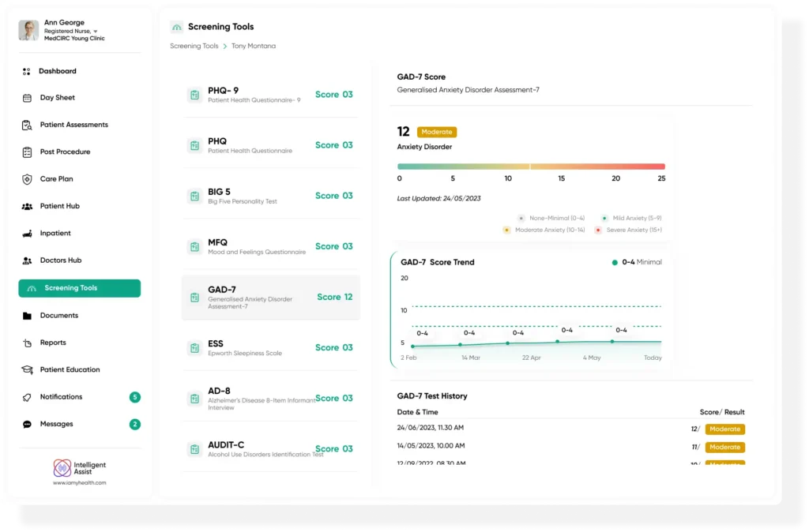This screenshot has width=809, height=532.
Task: Click the Documents folder icon
Action: pyautogui.click(x=27, y=316)
